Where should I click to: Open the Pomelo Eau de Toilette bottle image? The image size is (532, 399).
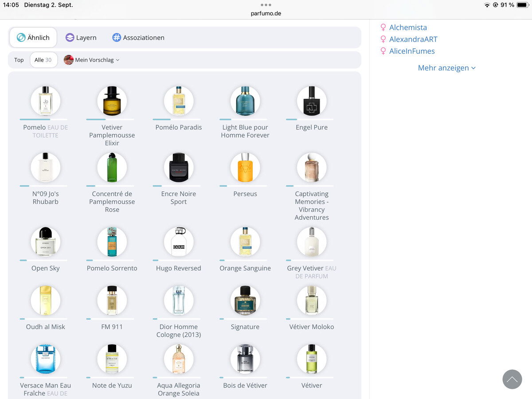(46, 101)
